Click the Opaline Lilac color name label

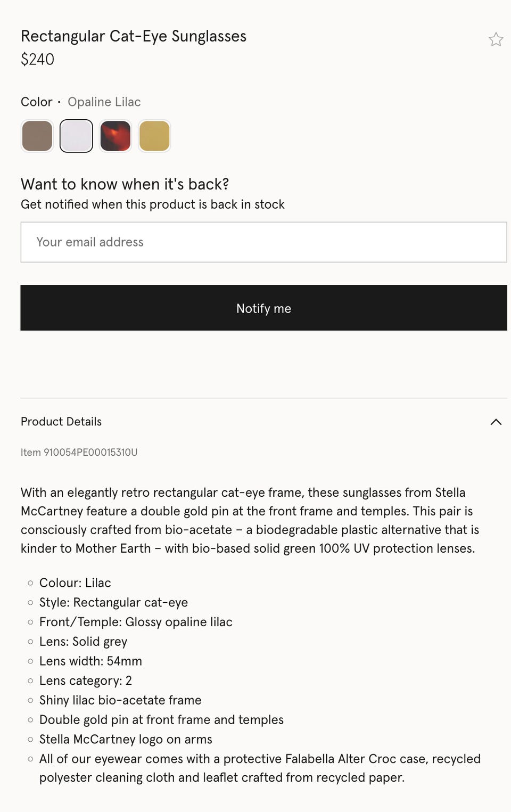[x=104, y=102]
